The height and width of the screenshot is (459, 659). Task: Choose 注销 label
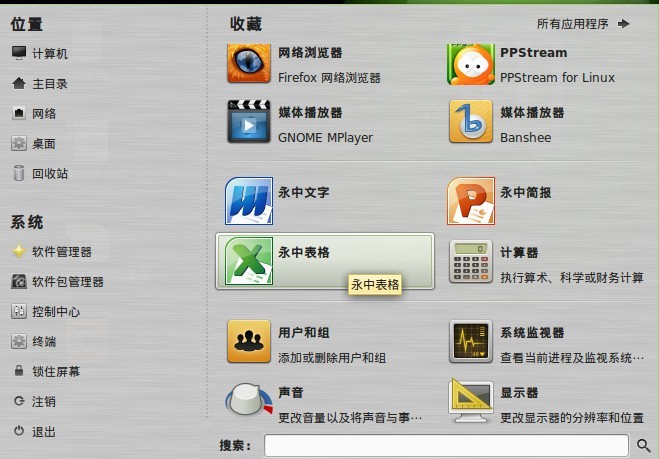(44, 402)
